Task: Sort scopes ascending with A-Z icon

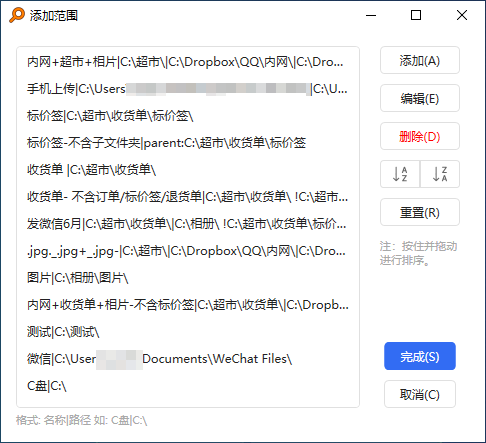Action: 400,174
